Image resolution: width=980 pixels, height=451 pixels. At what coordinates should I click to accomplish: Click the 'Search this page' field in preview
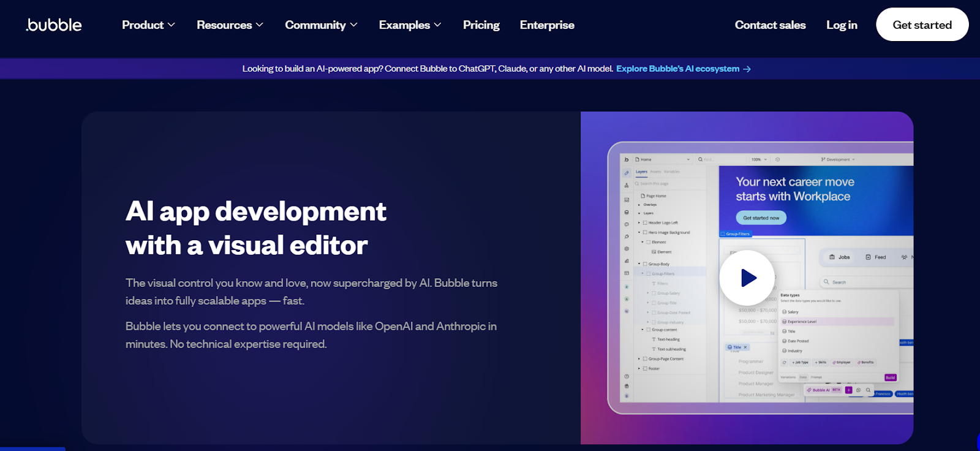pos(669,183)
